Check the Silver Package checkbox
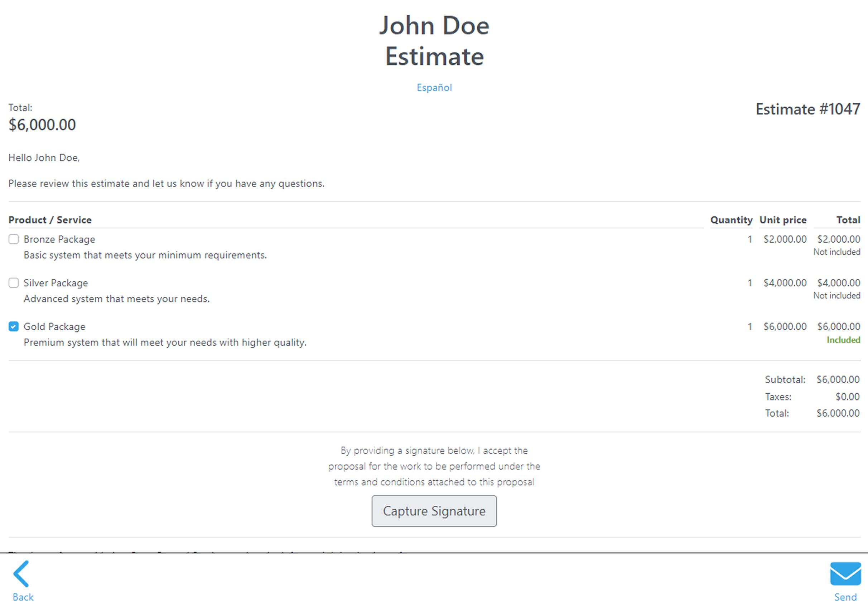 click(14, 283)
